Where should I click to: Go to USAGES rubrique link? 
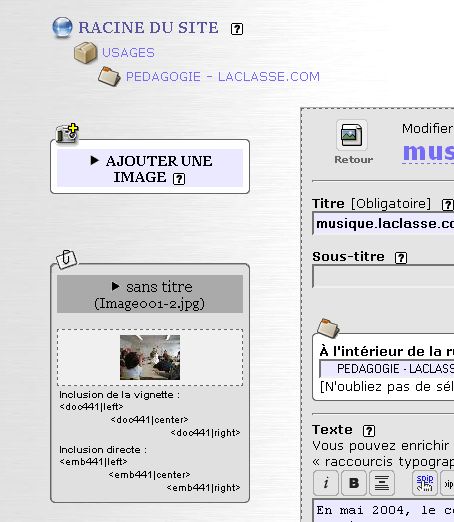128,53
